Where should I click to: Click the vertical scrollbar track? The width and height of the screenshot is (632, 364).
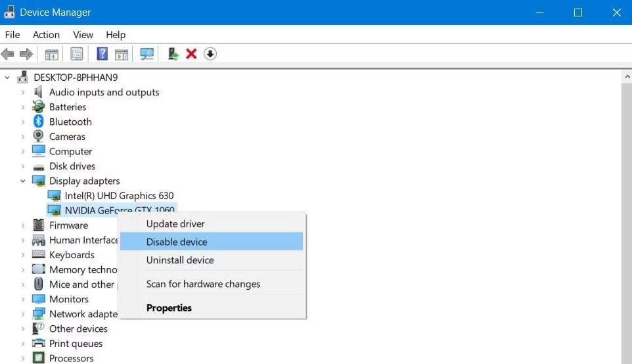point(627,223)
